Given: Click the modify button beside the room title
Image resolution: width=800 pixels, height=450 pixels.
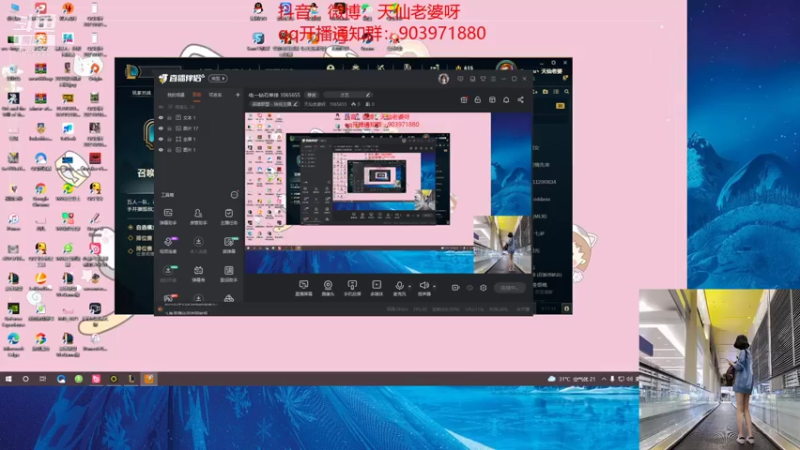Looking at the screenshot, I should tap(311, 95).
